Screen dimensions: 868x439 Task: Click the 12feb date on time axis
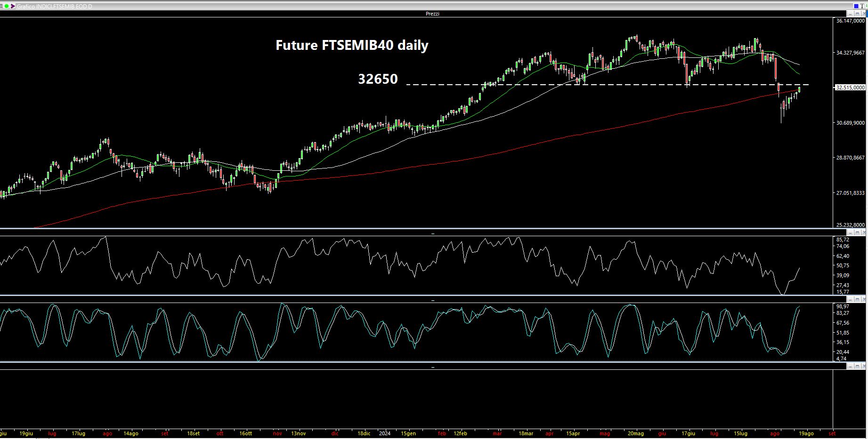click(460, 433)
